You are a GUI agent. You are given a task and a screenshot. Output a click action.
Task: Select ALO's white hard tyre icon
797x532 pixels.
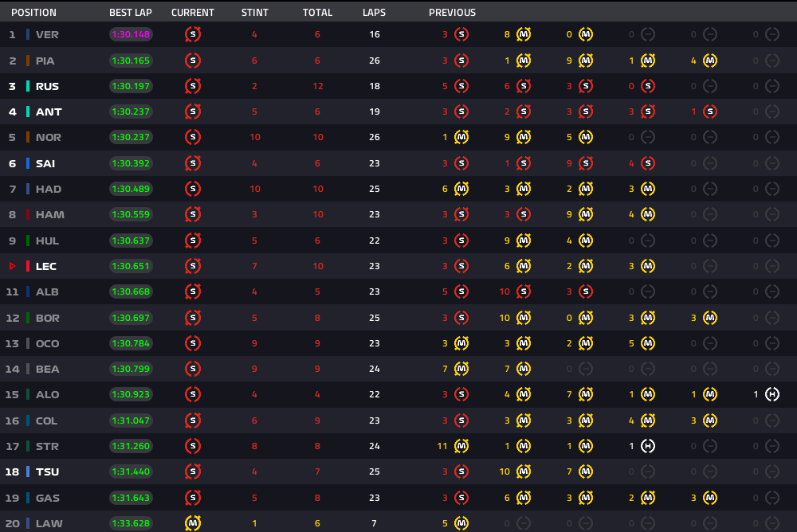click(x=771, y=394)
